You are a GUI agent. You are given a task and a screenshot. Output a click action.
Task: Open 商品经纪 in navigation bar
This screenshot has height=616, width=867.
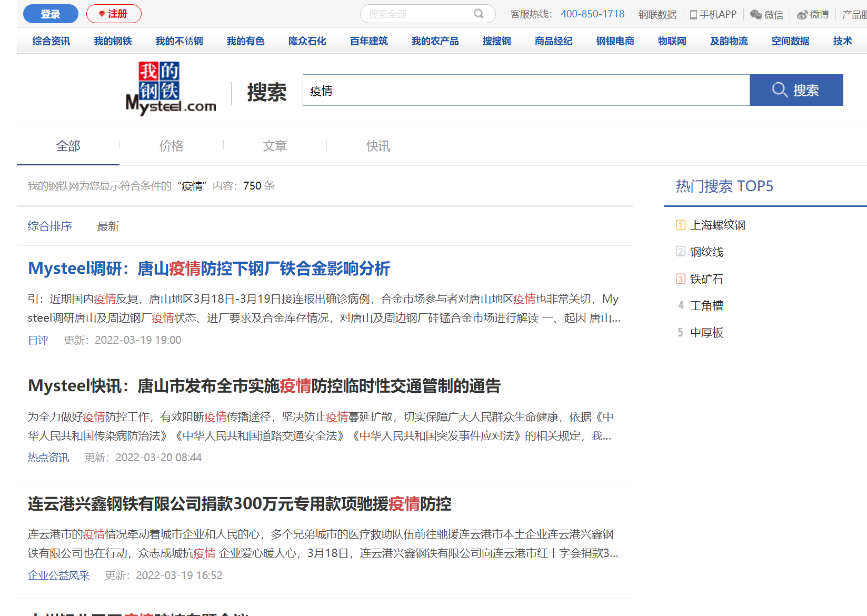(x=553, y=41)
